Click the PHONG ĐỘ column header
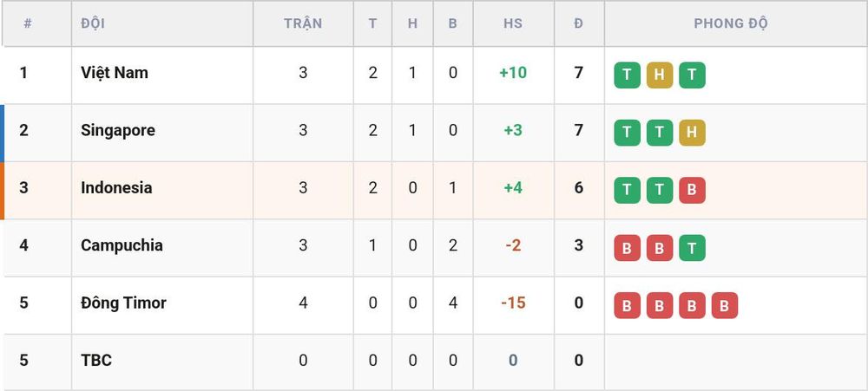Screen dimensions: 868x391 [x=731, y=23]
